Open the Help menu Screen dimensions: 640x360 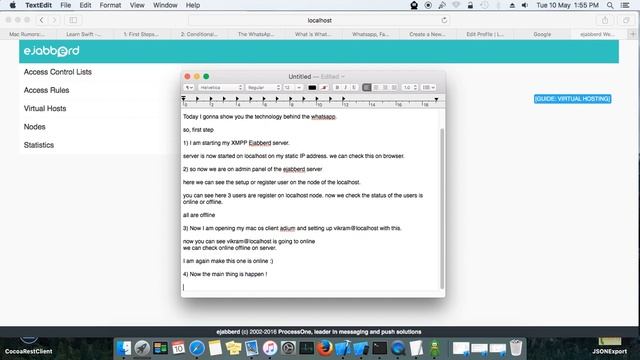pos(193,5)
